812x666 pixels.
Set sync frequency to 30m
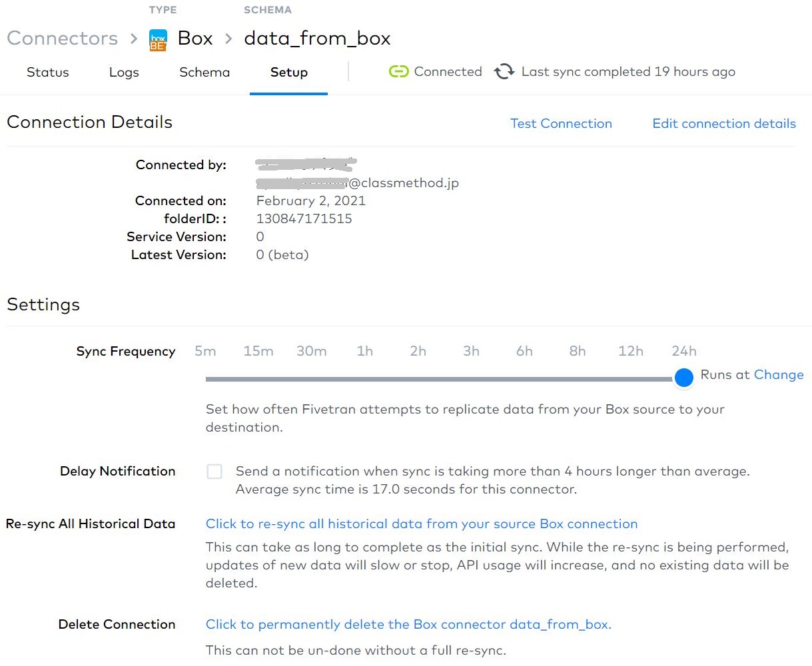pos(312,351)
